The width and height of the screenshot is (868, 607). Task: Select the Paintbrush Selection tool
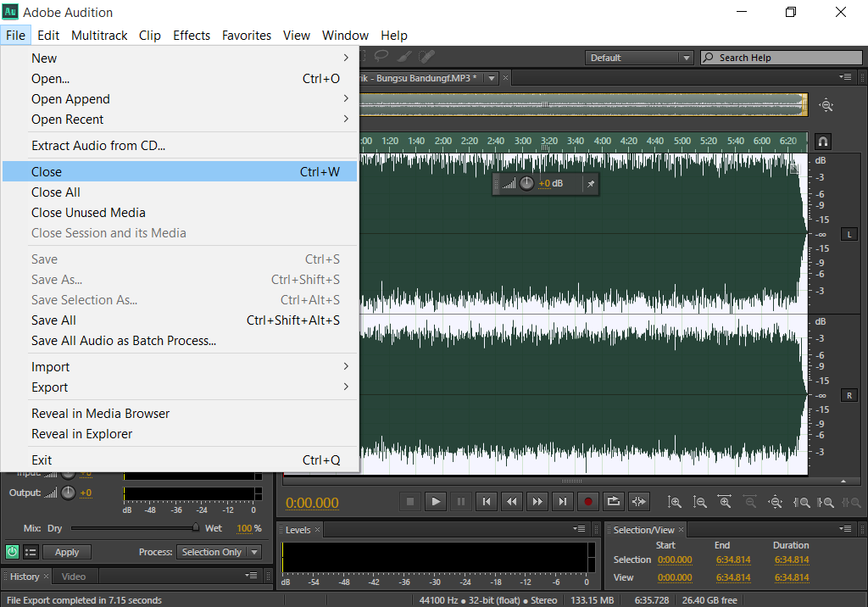pyautogui.click(x=404, y=56)
